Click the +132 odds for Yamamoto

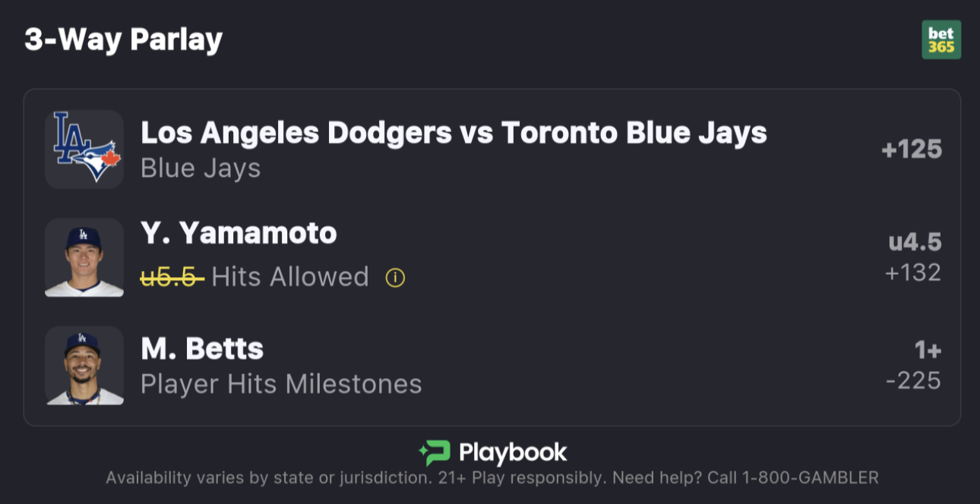[913, 272]
